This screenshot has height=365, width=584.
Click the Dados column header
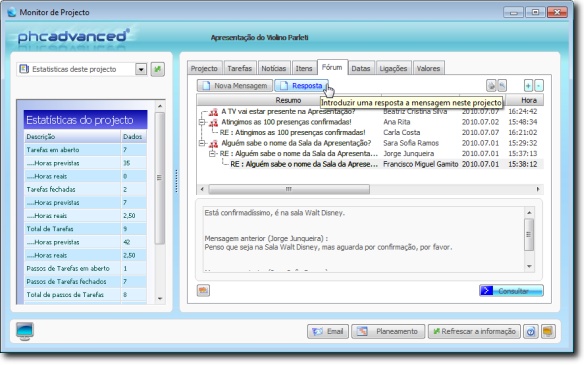point(134,137)
